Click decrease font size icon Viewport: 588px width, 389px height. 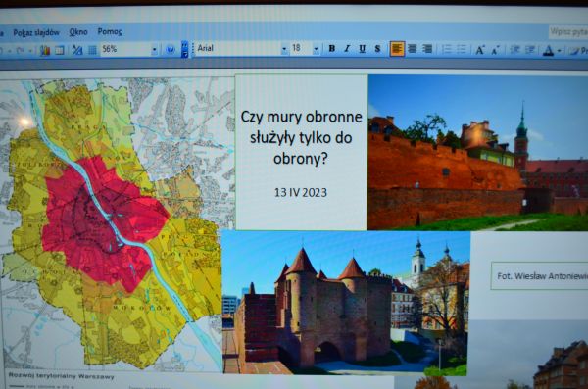(x=495, y=50)
